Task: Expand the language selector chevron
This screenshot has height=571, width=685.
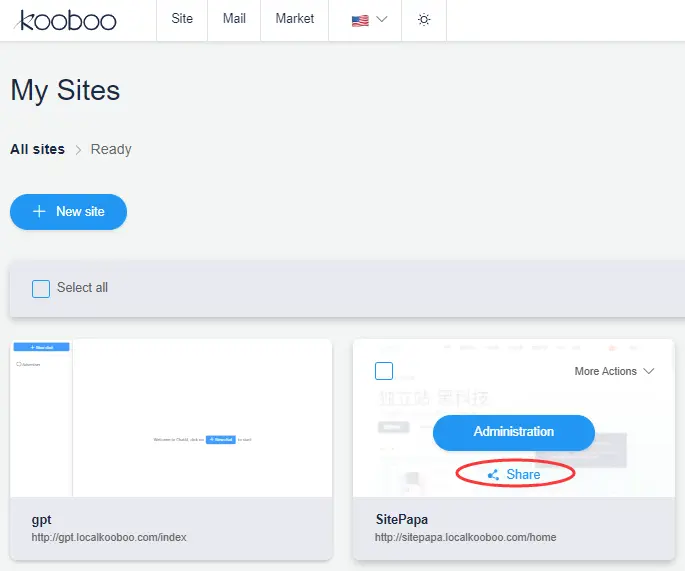Action: 382,20
